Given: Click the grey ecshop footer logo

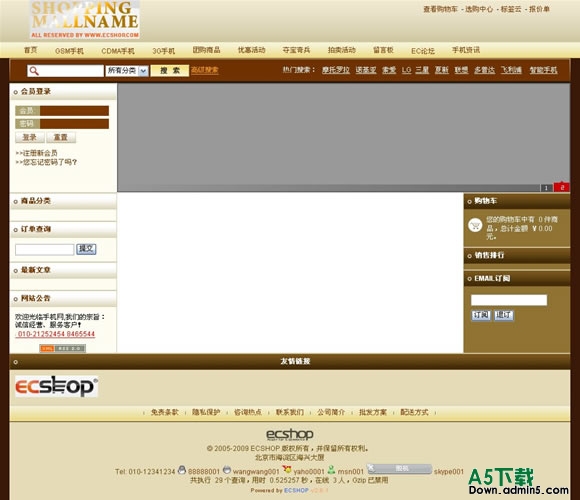Looking at the screenshot, I should coord(290,434).
